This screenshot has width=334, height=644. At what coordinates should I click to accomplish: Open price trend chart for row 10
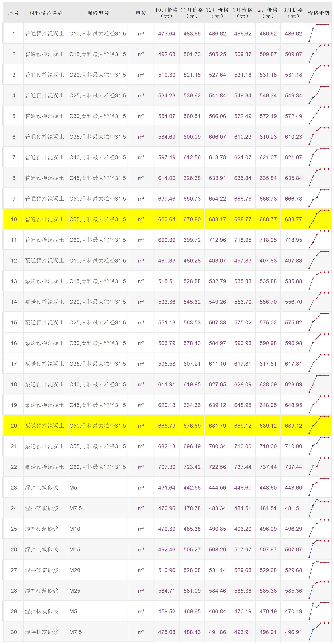pos(319,219)
